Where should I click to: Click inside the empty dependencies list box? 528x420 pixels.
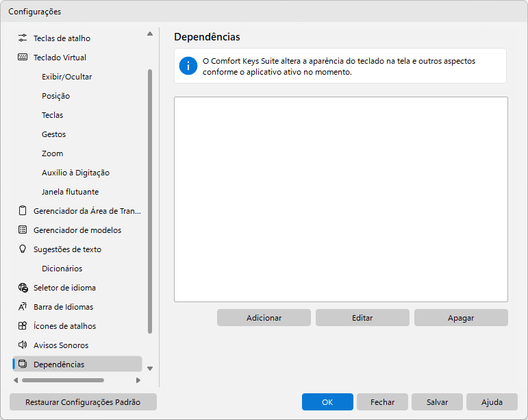341,199
